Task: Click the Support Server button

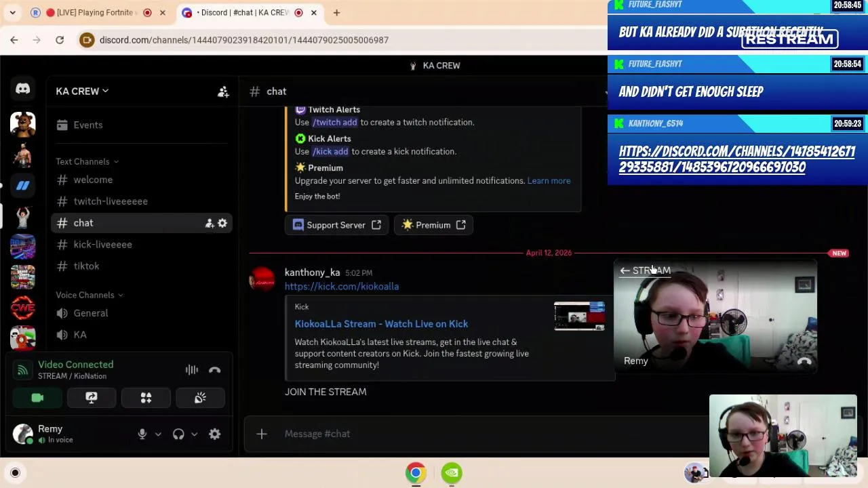Action: point(337,225)
